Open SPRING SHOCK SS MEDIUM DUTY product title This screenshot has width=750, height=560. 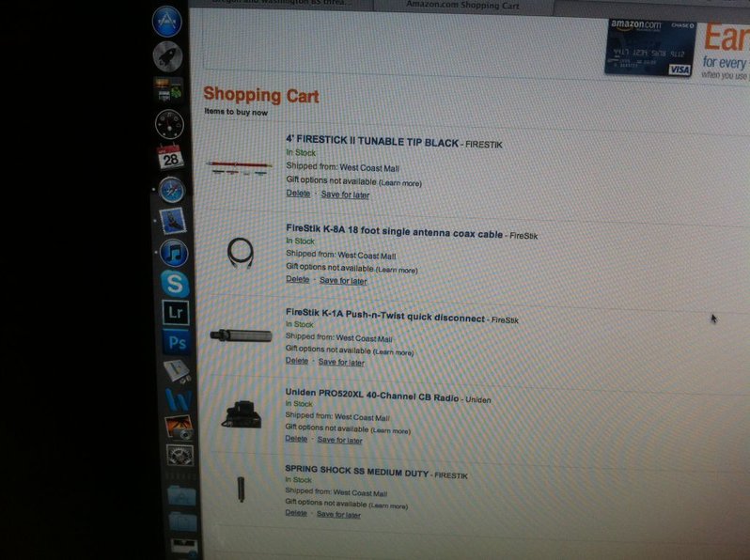click(x=357, y=471)
